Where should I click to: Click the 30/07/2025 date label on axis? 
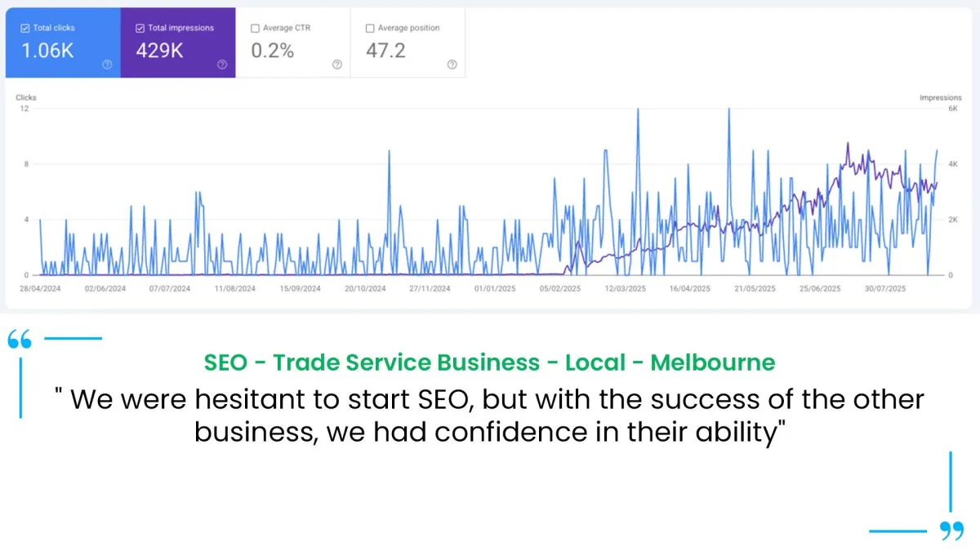pos(885,289)
